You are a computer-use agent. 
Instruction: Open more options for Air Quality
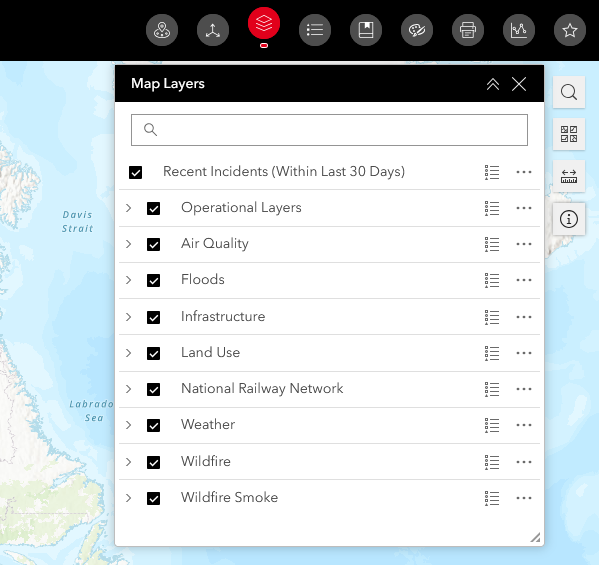[524, 244]
